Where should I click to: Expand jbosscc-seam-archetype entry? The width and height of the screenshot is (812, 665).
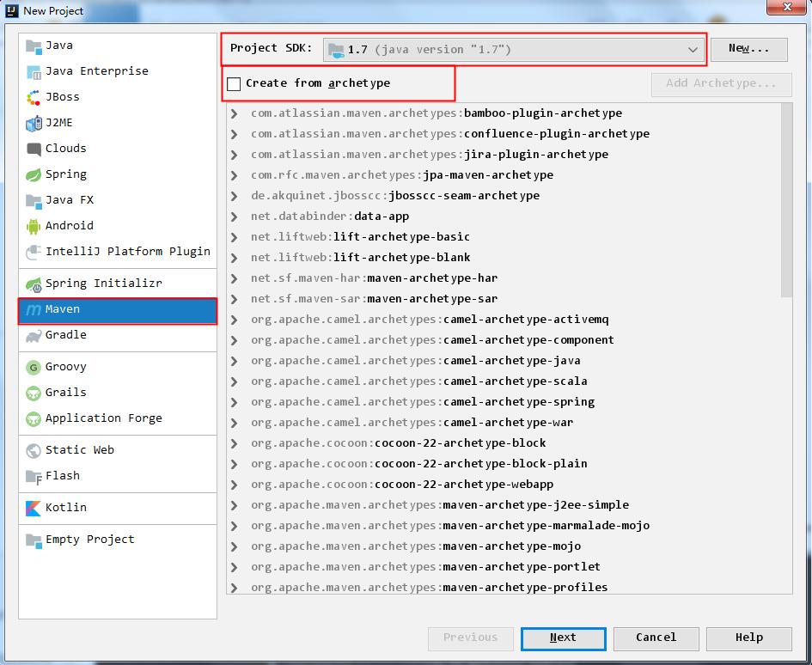coord(234,196)
